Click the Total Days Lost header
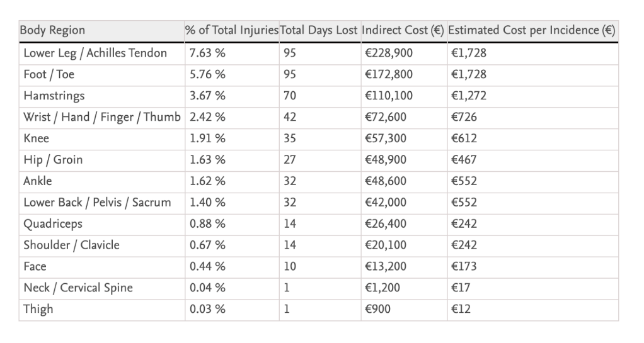Screen dimensions: 644x343 [x=319, y=31]
